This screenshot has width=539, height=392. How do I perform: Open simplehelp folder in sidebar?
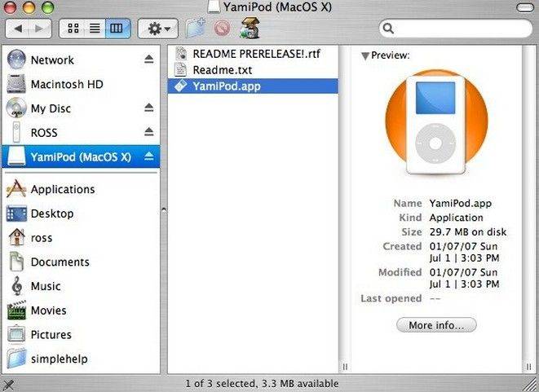[81, 359]
